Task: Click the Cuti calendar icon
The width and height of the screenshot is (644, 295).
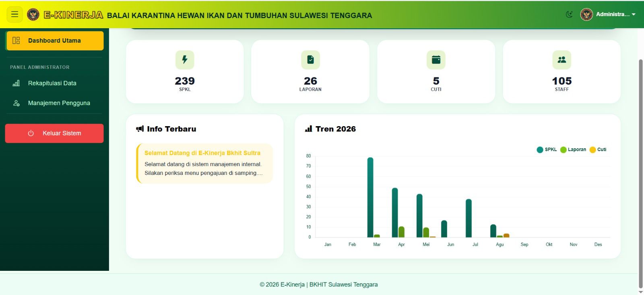Action: pos(436,60)
